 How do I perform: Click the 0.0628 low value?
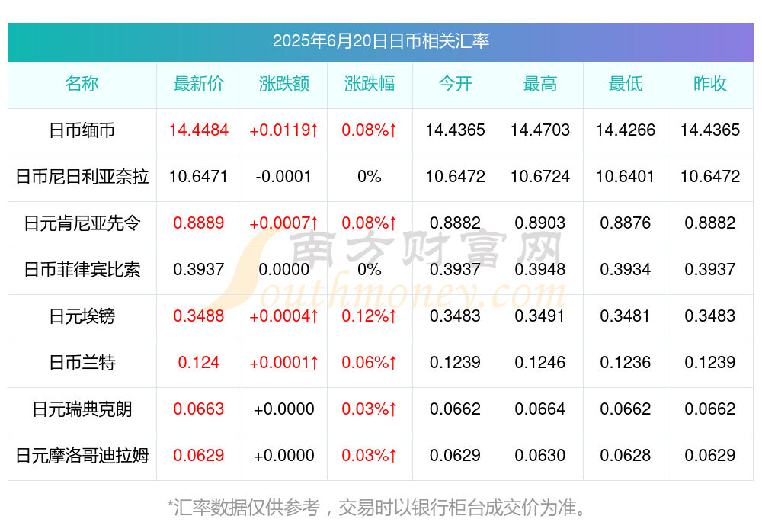coord(626,455)
